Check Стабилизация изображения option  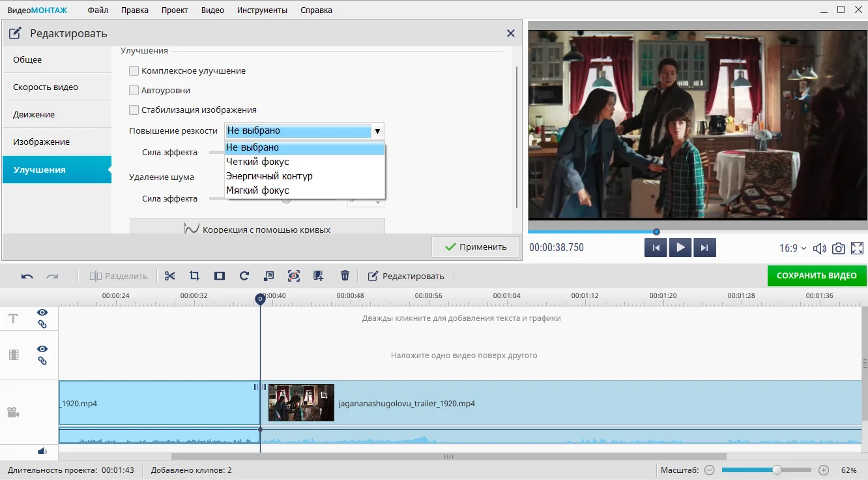(x=134, y=110)
